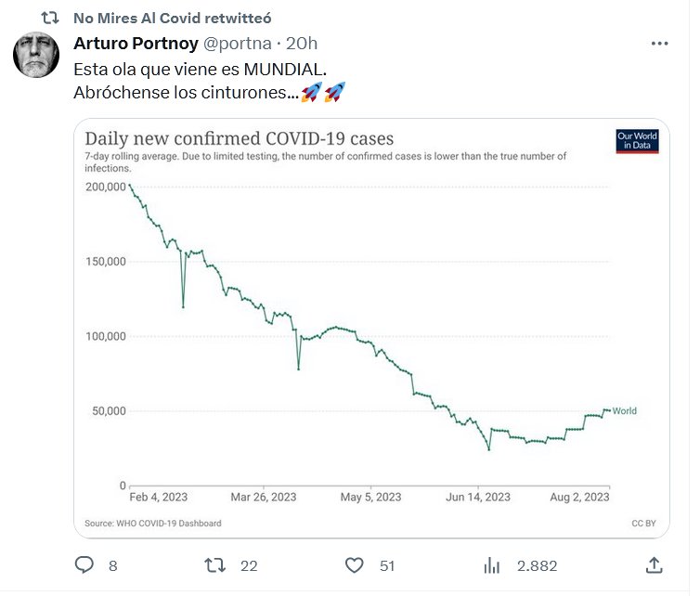Retweet this post using the retweet icon
The height and width of the screenshot is (596, 700).
[x=214, y=564]
